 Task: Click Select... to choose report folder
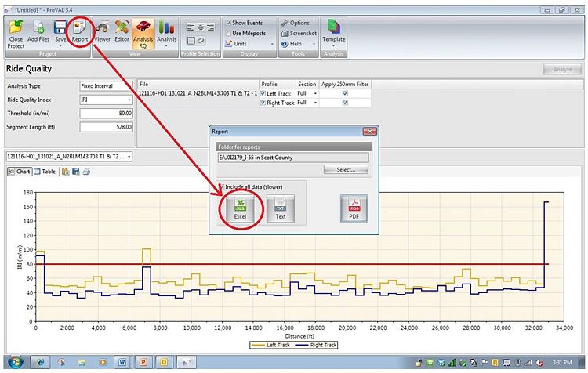tap(346, 170)
